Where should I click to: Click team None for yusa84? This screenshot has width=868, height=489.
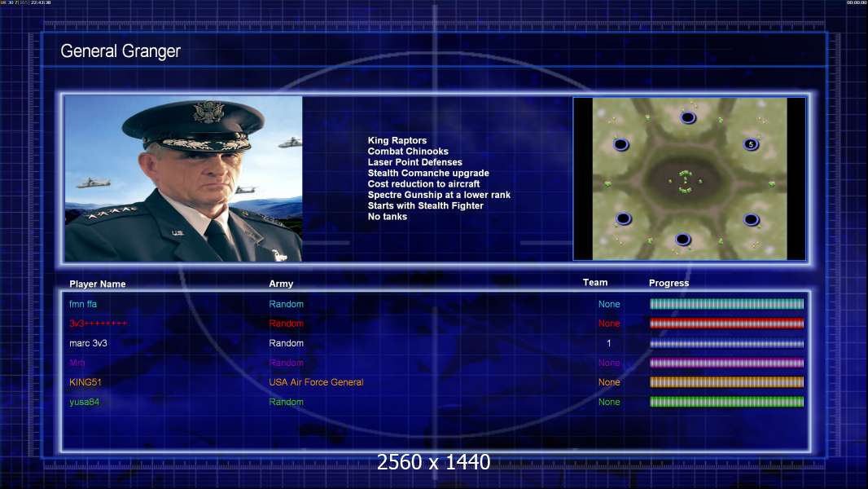click(609, 402)
